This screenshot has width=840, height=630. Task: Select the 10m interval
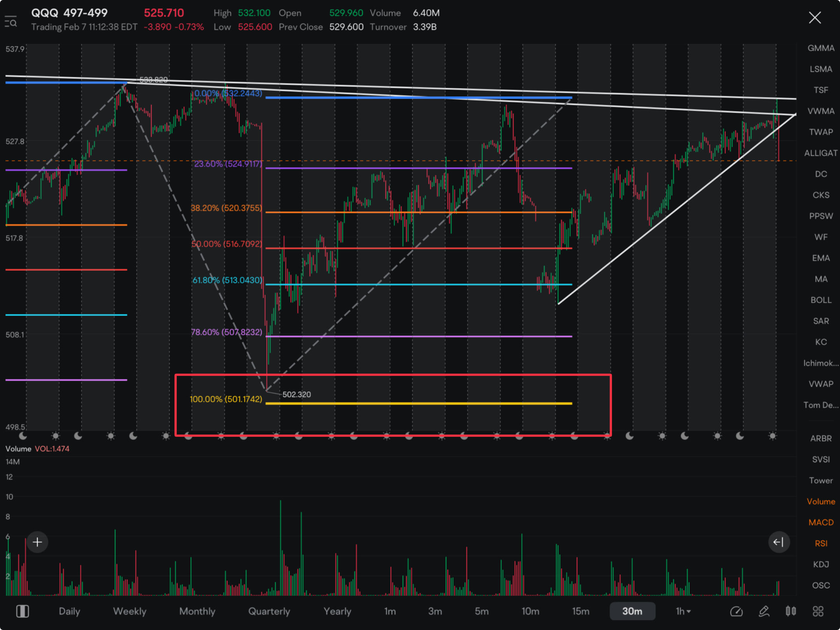530,611
